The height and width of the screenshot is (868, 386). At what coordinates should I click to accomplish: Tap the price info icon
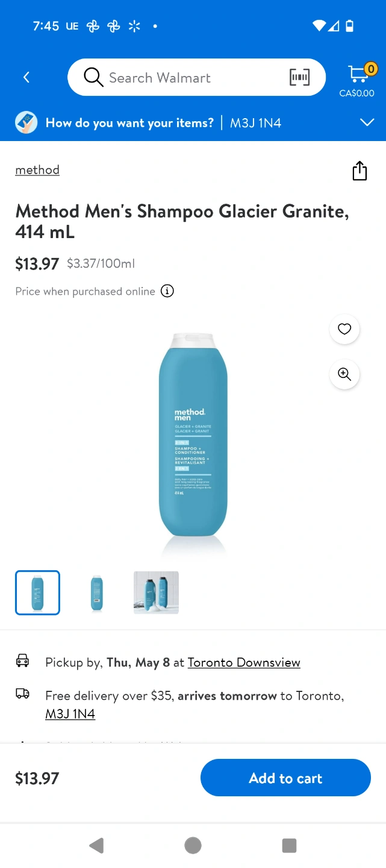(x=167, y=291)
